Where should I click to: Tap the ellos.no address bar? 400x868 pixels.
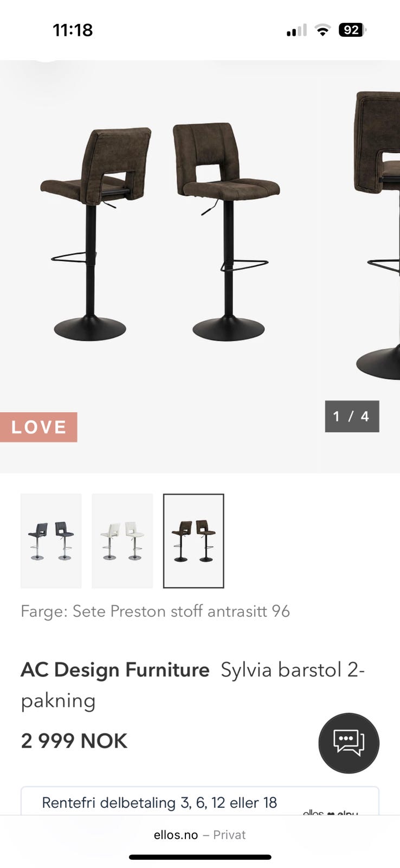coord(199,835)
